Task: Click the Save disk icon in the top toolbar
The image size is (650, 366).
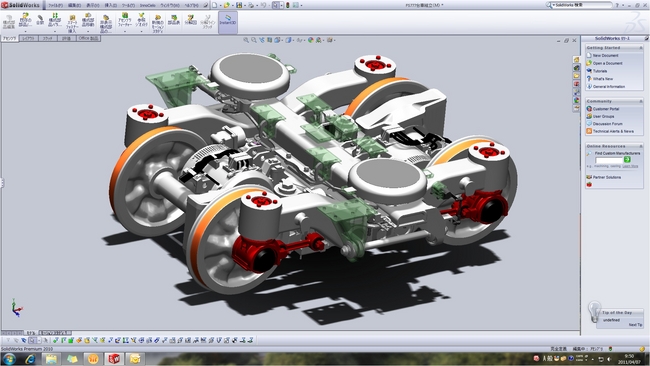Action: click(x=239, y=5)
